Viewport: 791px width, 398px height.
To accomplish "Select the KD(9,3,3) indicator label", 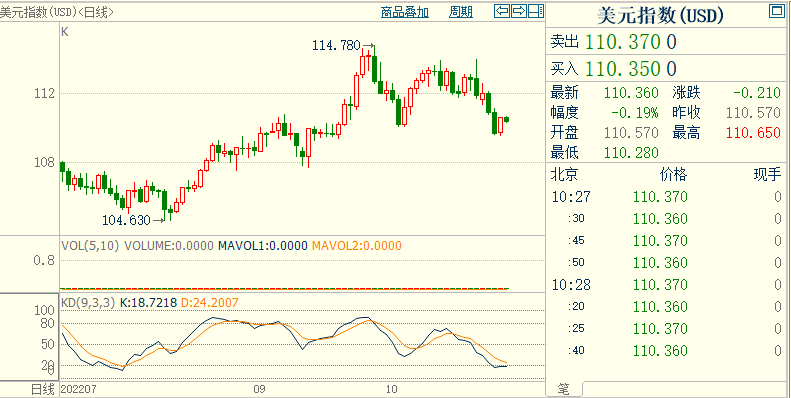I will [88, 303].
